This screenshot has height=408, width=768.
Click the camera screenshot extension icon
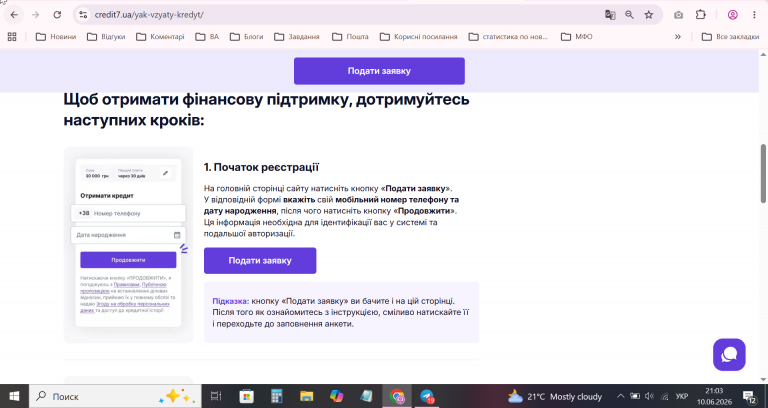(678, 15)
